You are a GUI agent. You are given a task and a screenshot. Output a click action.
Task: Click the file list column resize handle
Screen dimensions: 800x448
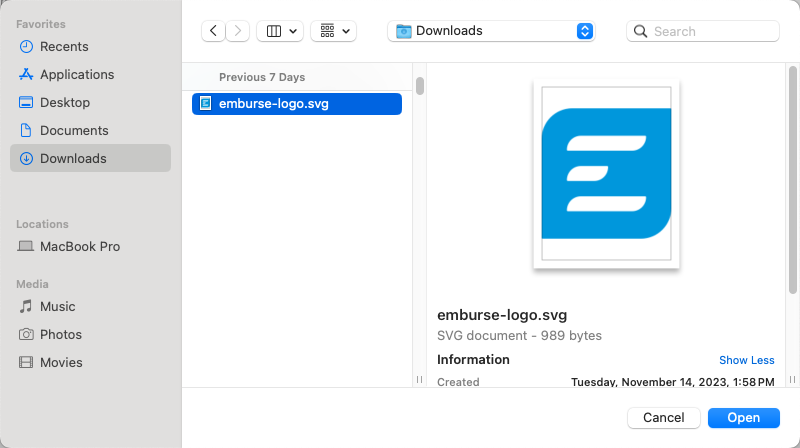tap(419, 379)
